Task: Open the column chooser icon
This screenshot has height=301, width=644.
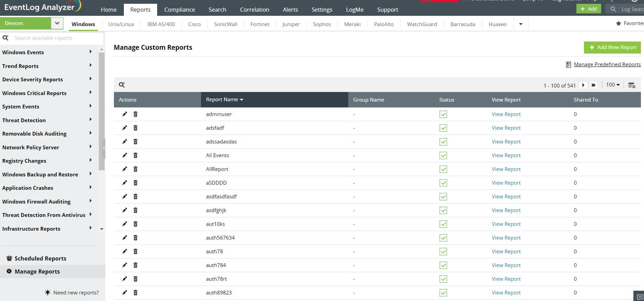Action: click(632, 85)
